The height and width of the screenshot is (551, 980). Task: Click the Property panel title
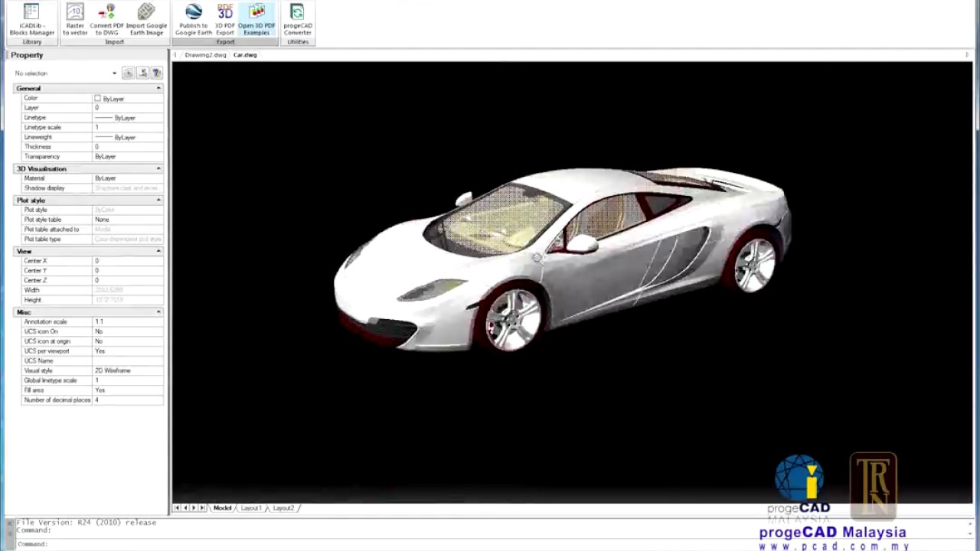click(x=27, y=55)
